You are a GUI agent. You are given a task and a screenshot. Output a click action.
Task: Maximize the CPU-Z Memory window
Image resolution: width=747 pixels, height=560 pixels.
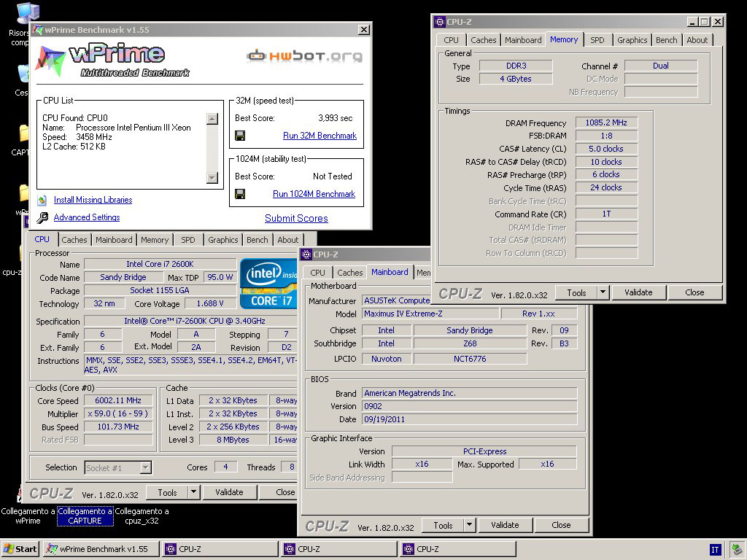(705, 21)
